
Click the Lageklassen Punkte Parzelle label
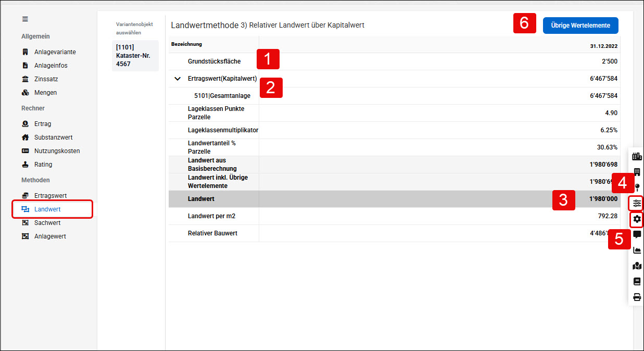coord(216,113)
